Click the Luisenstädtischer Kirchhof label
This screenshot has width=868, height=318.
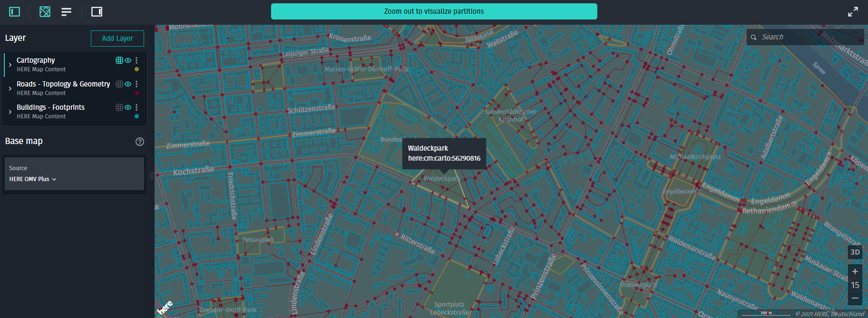click(511, 116)
